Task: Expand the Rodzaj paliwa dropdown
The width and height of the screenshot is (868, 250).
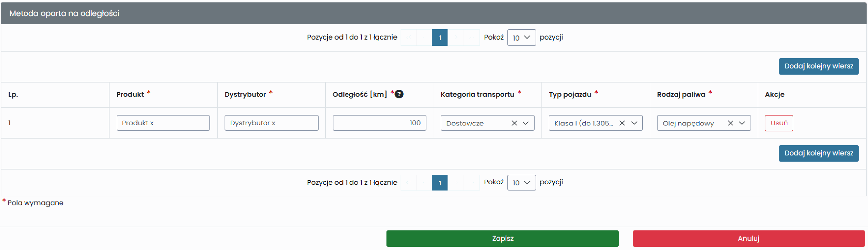Action: pos(742,123)
